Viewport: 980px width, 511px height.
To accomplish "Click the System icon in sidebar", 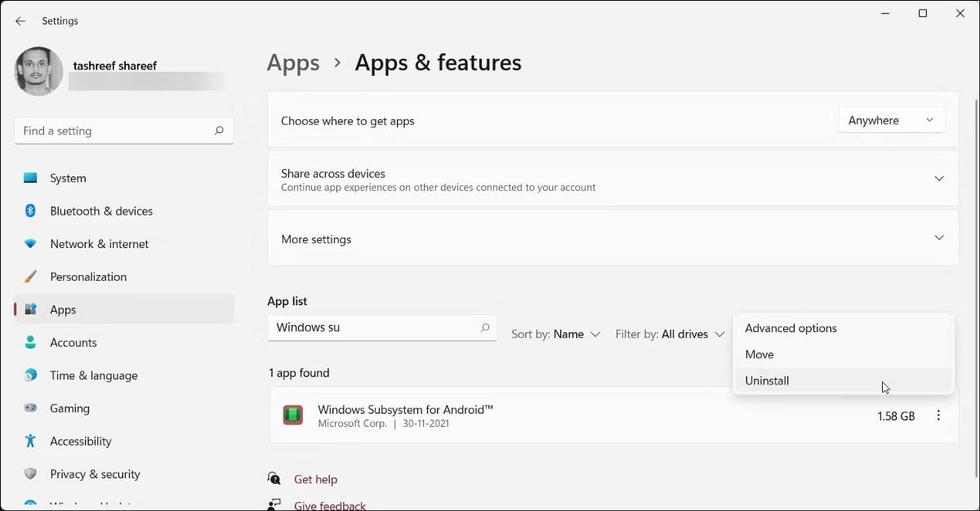I will click(31, 178).
